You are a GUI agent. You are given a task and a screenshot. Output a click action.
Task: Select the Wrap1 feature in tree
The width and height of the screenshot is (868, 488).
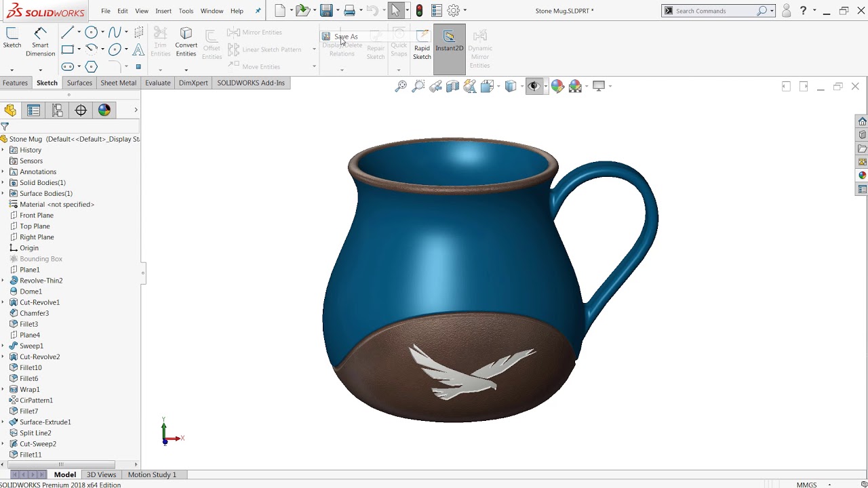[x=30, y=390]
